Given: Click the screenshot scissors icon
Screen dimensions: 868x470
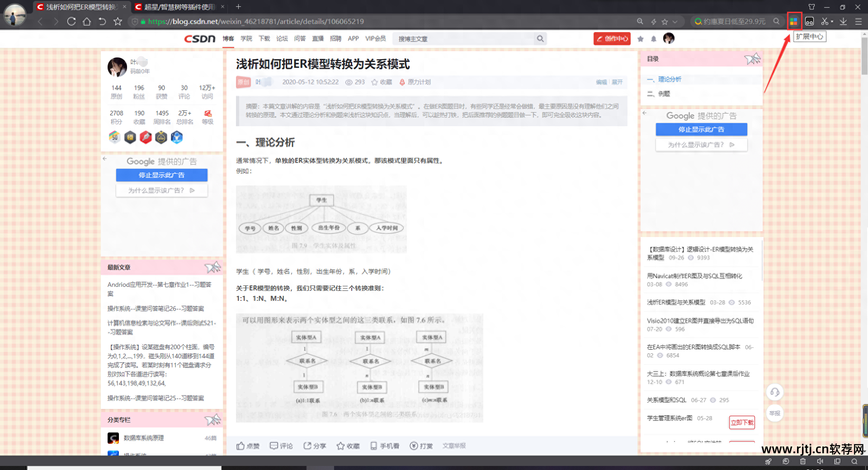Looking at the screenshot, I should pos(825,21).
